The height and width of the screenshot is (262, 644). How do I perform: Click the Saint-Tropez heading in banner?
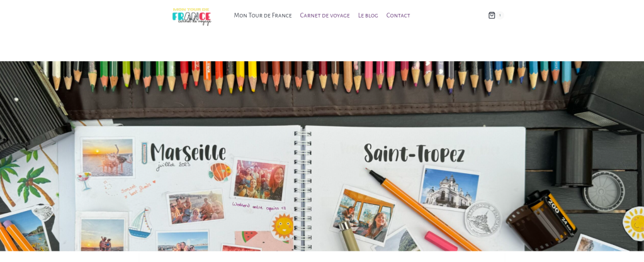[x=414, y=154]
